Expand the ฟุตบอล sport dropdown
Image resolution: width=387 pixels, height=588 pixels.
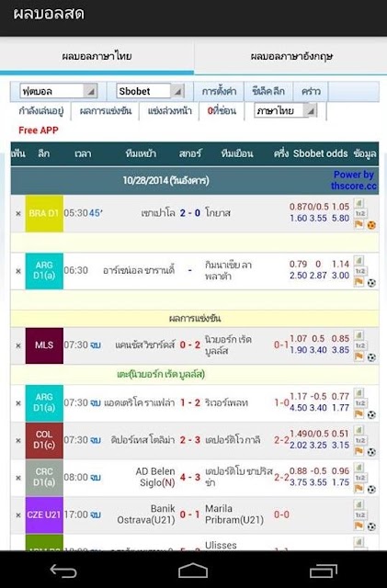click(x=58, y=91)
